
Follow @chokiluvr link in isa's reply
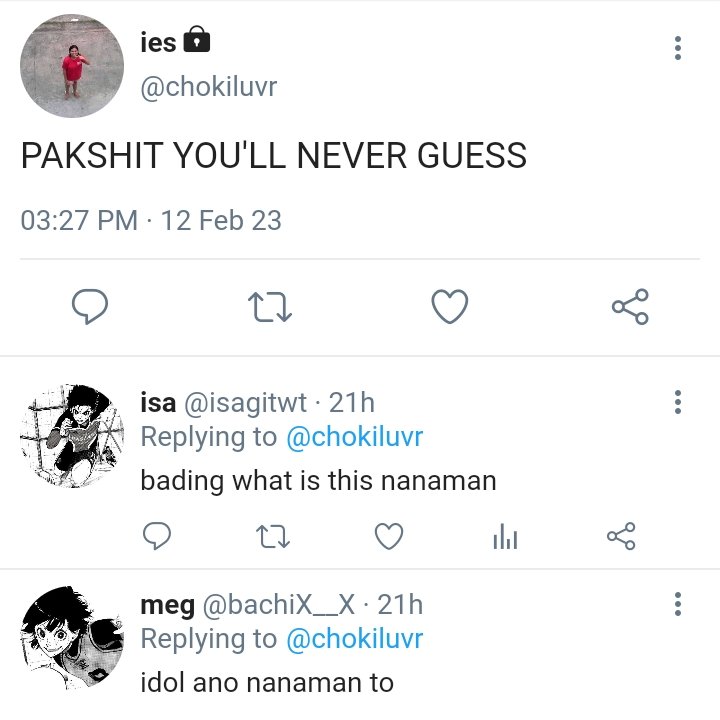[354, 437]
